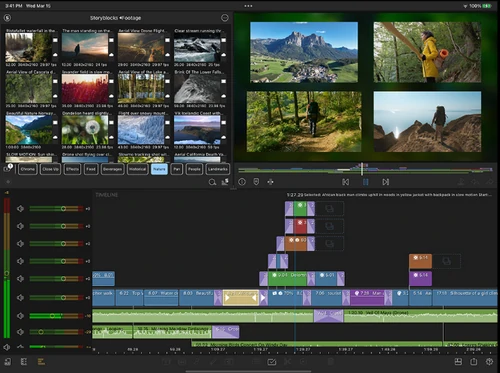Adjust the first track volume slider knob
The image size is (500, 373).
(x=63, y=209)
